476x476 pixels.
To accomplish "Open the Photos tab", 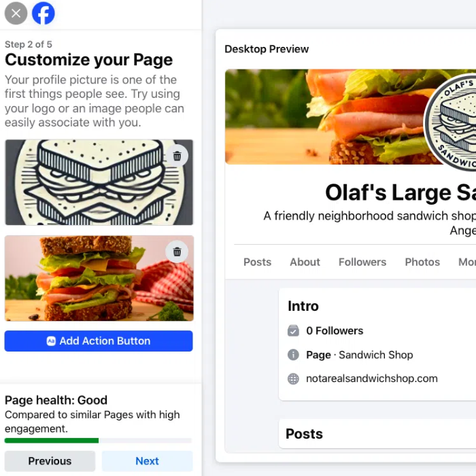I will 422,262.
